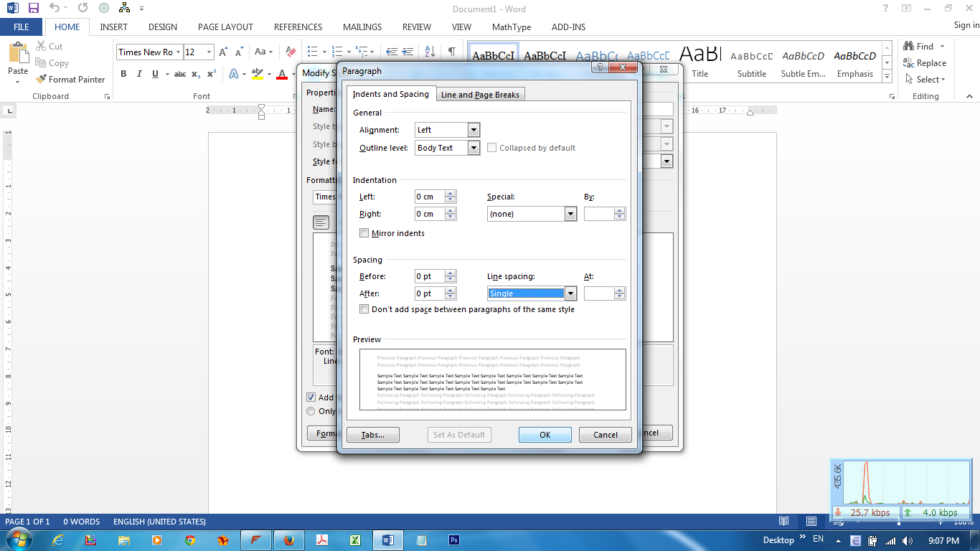Switch to Line and Page Breaks tab

point(480,95)
